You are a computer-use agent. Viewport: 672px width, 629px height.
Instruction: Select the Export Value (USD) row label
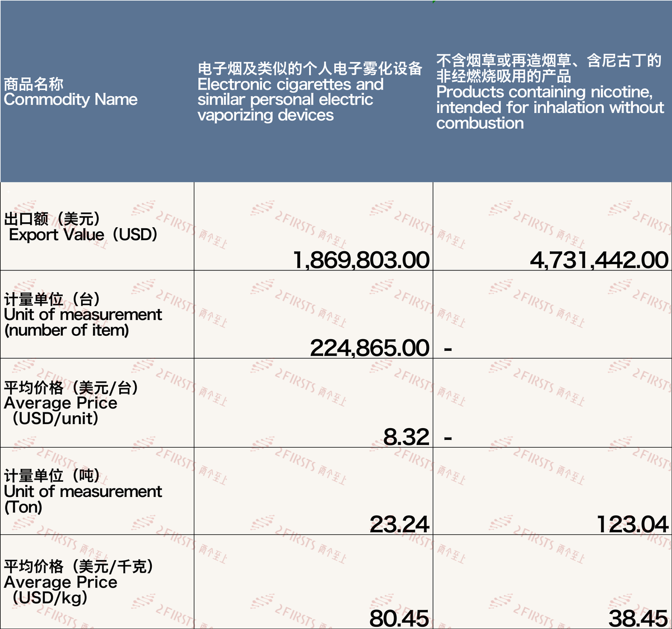pos(81,227)
